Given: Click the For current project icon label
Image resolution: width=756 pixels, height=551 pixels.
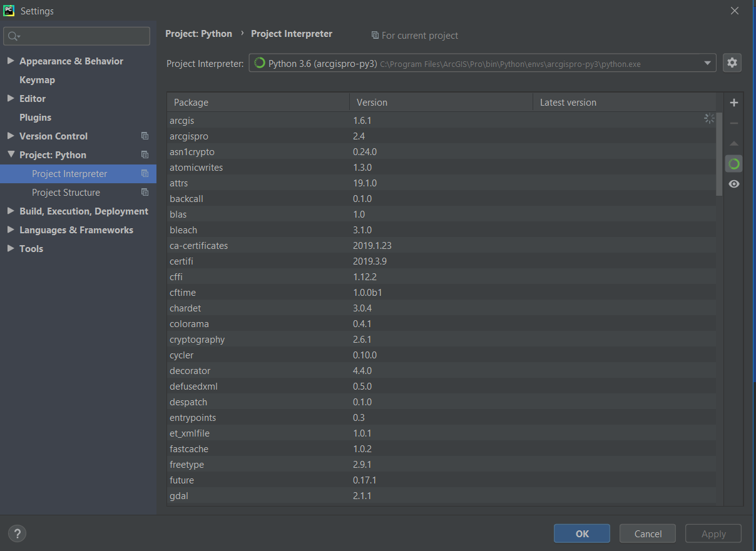Looking at the screenshot, I should (414, 36).
